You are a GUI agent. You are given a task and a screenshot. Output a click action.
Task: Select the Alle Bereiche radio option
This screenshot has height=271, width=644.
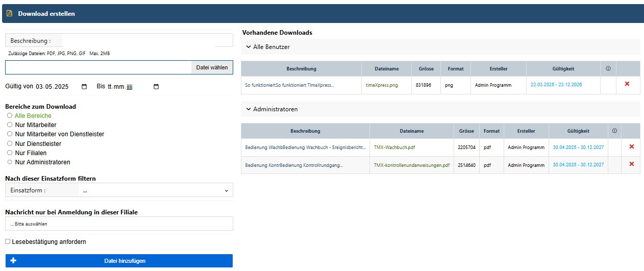point(10,115)
